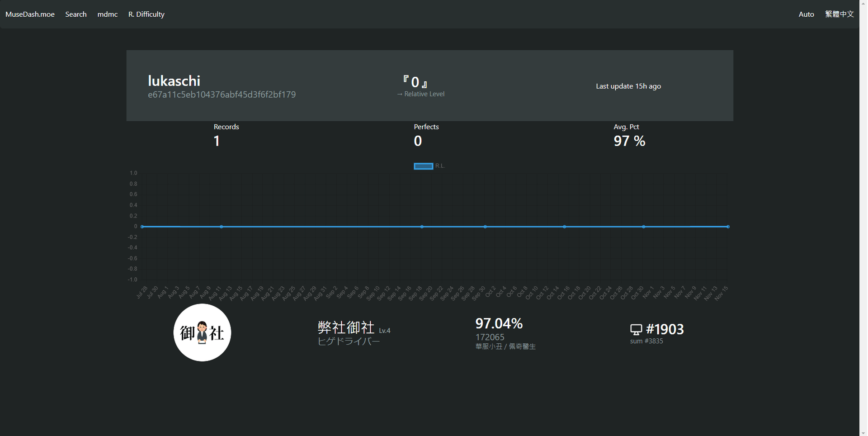
Task: Open the 弊社御社 song title
Action: 346,327
